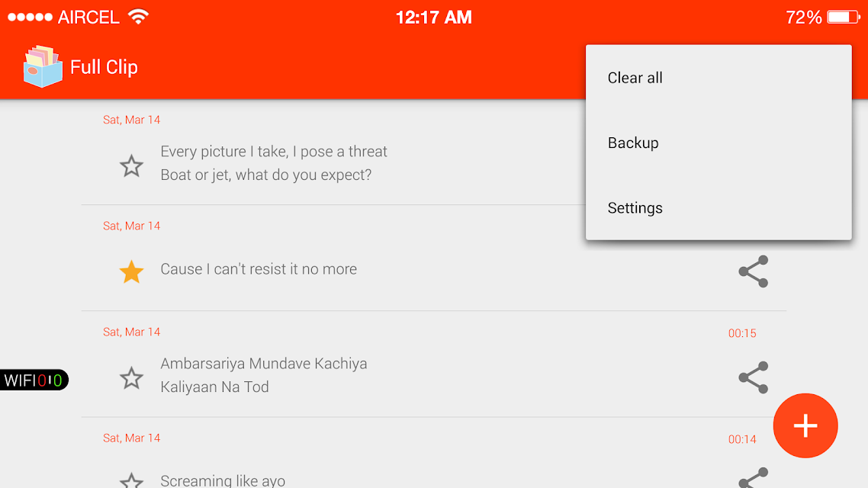Star the 'Every picture I take' clip

[131, 165]
